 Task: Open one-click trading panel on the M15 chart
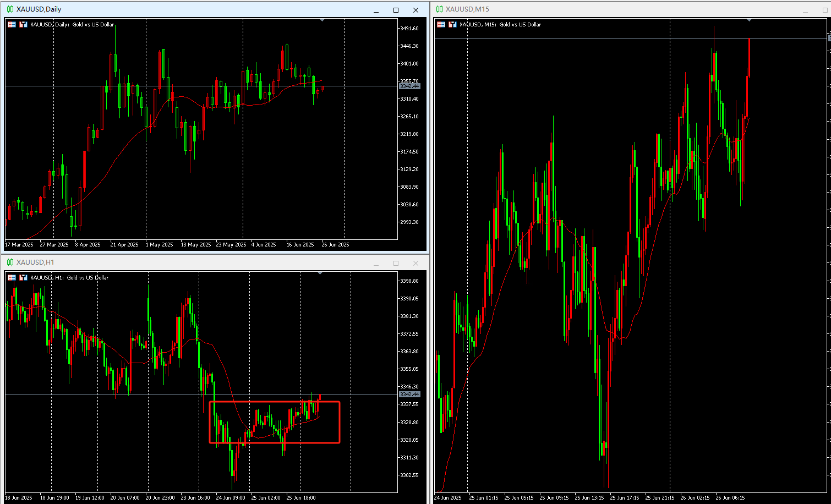[x=441, y=24]
